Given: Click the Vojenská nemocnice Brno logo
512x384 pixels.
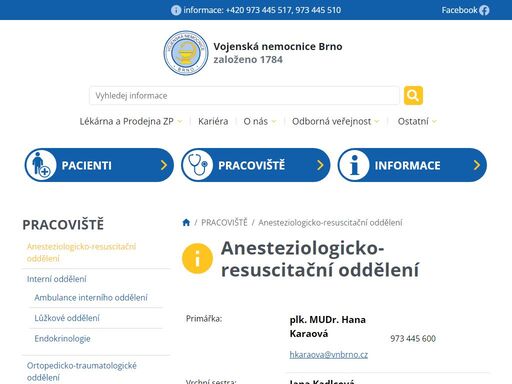Looking at the screenshot, I should pos(186,53).
